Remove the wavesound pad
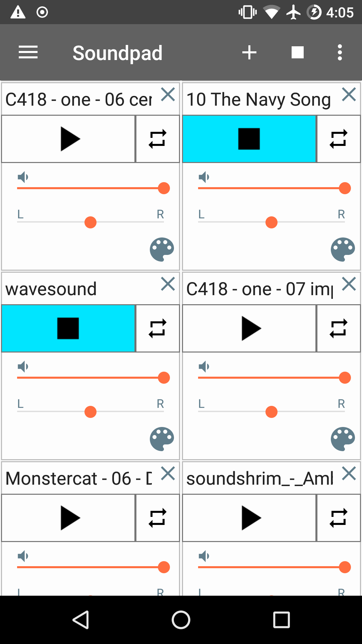Screen dimensions: 362x644 click(x=168, y=284)
